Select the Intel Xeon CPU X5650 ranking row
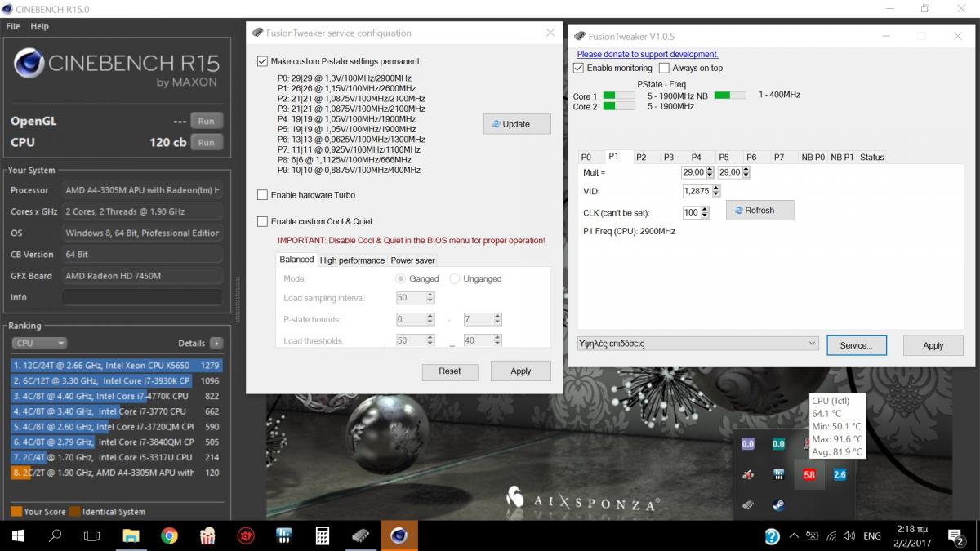980x551 pixels. [116, 366]
